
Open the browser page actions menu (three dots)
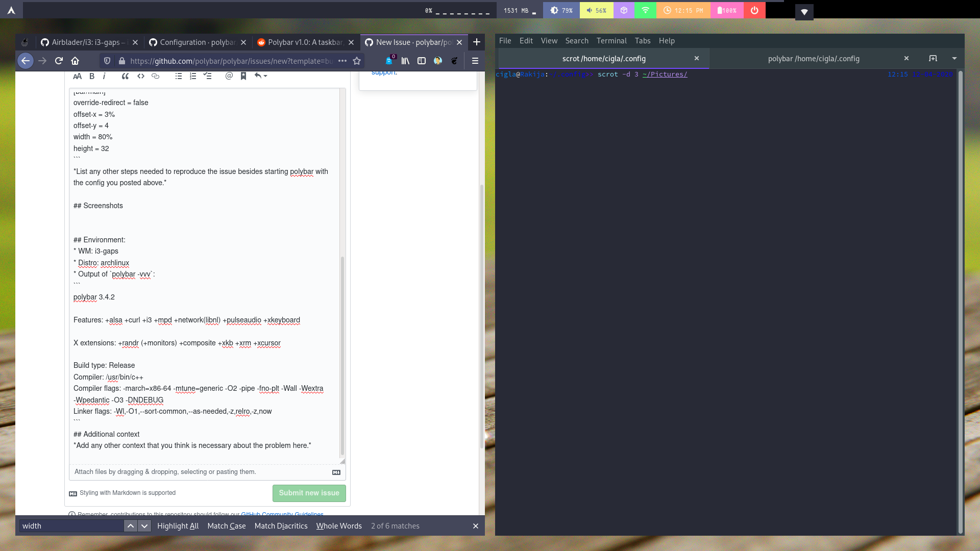click(x=341, y=61)
